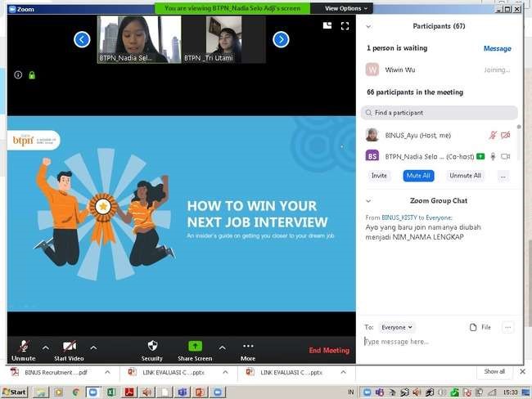This screenshot has height=399, width=532.
Task: Click the screen-sharing indicator next to Co-host
Action: [x=480, y=156]
